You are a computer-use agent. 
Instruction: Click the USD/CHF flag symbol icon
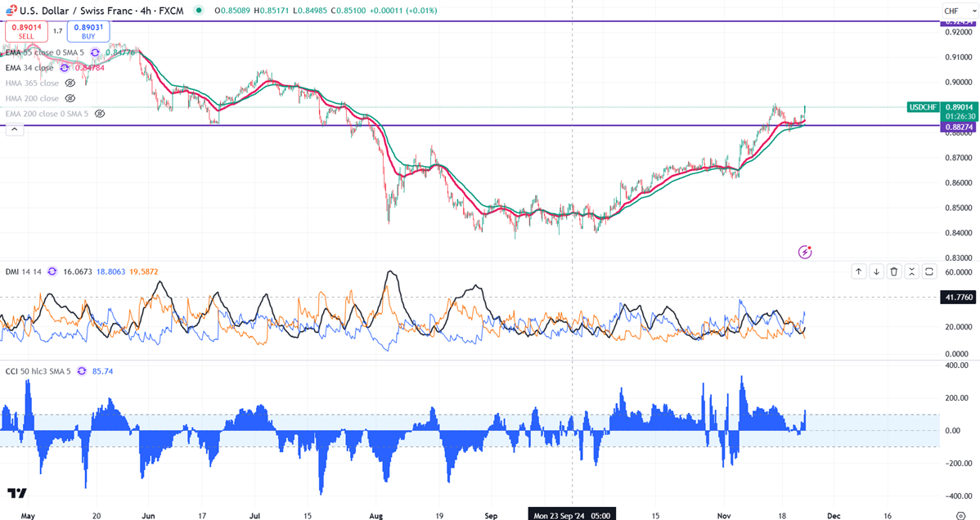11,11
